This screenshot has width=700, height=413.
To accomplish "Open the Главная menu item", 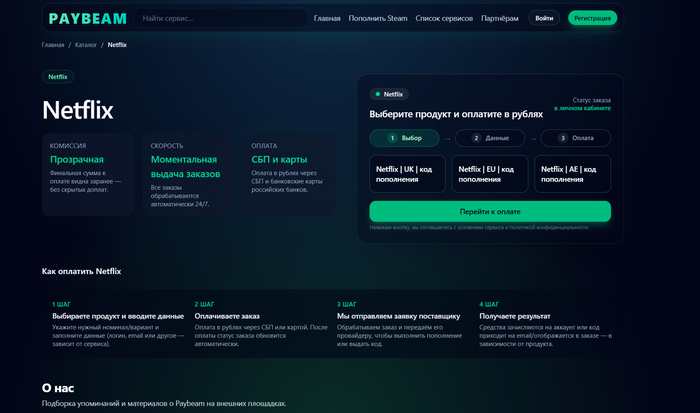I will (327, 18).
